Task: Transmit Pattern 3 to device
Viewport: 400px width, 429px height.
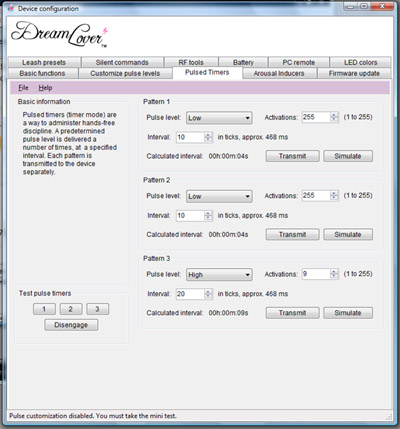Action: [x=292, y=313]
